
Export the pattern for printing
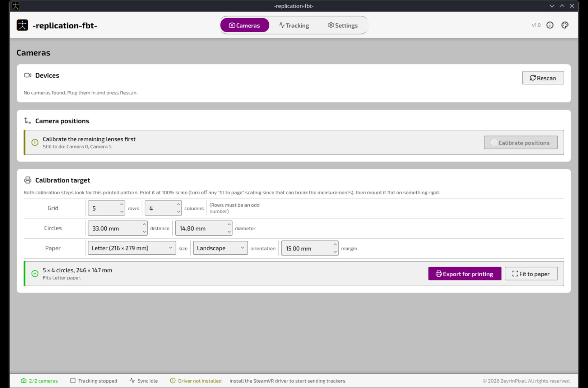pos(464,274)
